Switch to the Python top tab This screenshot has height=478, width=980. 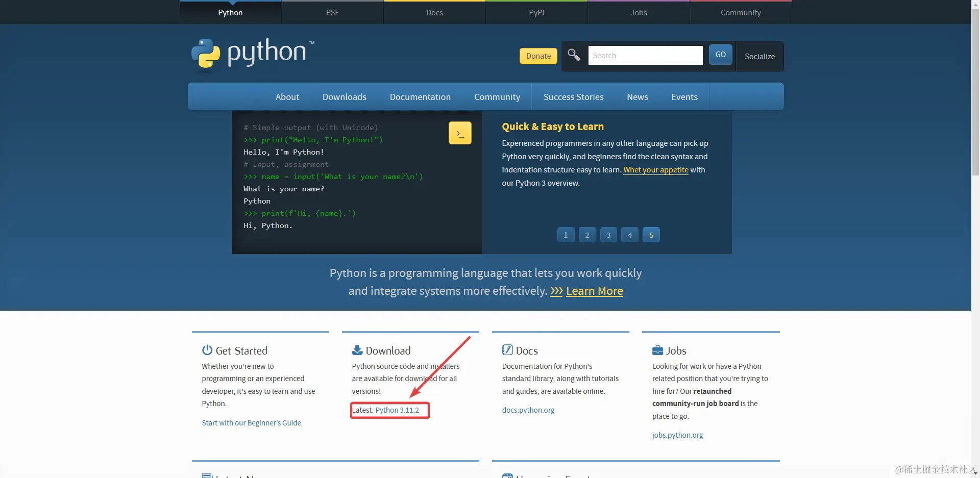tap(231, 12)
